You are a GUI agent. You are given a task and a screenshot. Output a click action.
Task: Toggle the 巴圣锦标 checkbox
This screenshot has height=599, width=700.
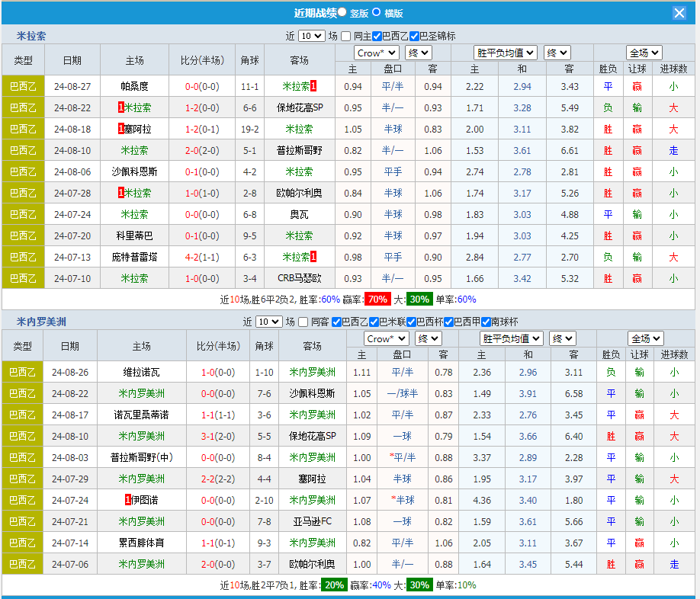click(413, 35)
